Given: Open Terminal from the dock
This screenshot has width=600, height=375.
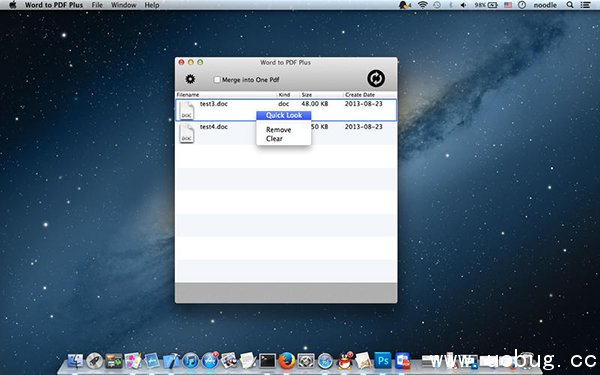Looking at the screenshot, I should 267,360.
